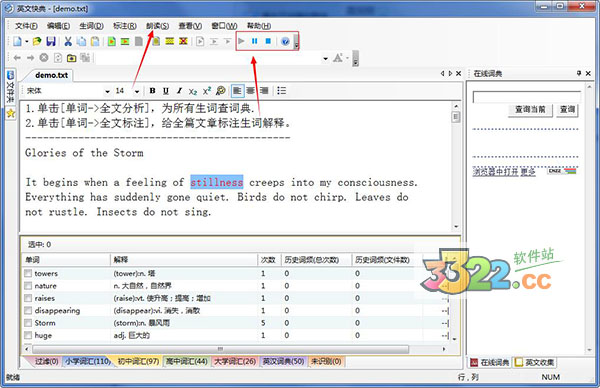The width and height of the screenshot is (600, 388).
Task: Apply superscript X² formatting
Action: (207, 91)
